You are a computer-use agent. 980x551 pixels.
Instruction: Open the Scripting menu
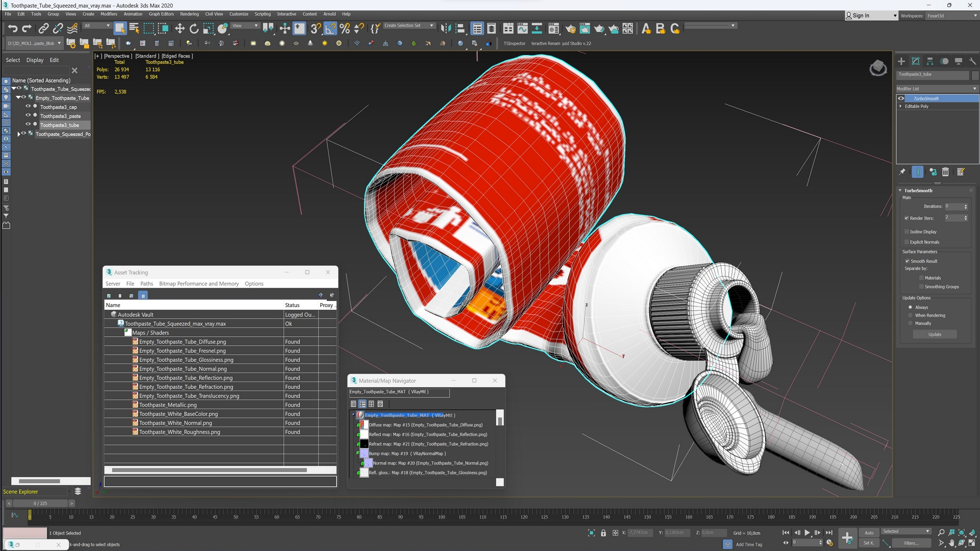tap(262, 14)
